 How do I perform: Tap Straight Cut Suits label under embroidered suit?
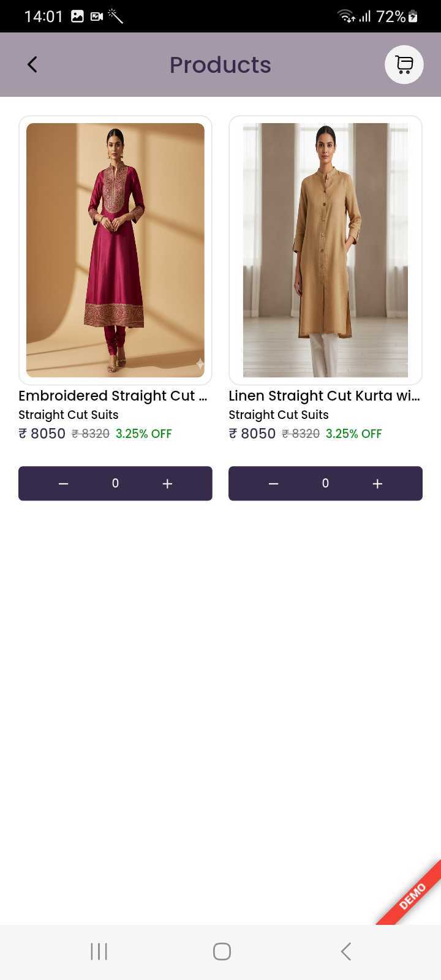coord(69,415)
